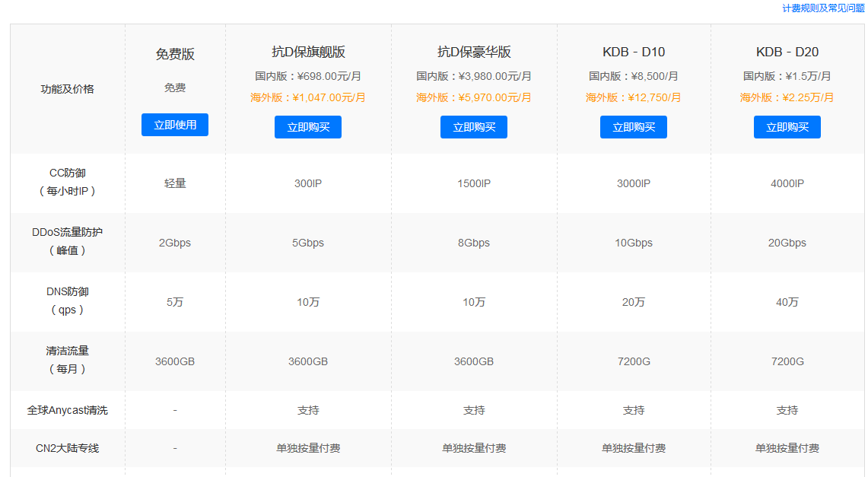
Task: Select the DDoS流量防护 row label
Action: point(68,232)
